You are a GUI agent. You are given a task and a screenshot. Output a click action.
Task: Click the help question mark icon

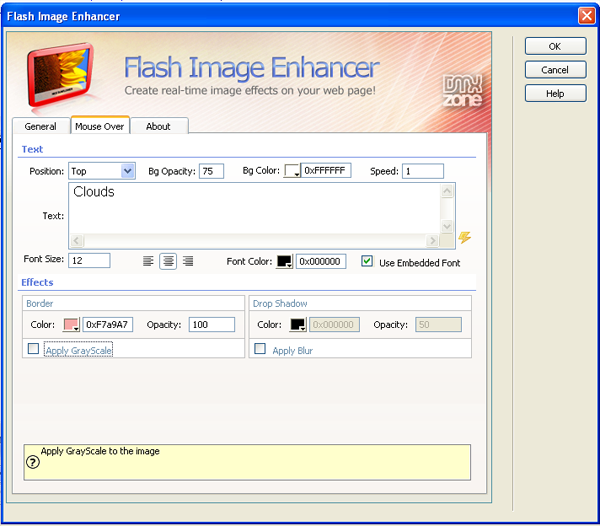coord(33,462)
